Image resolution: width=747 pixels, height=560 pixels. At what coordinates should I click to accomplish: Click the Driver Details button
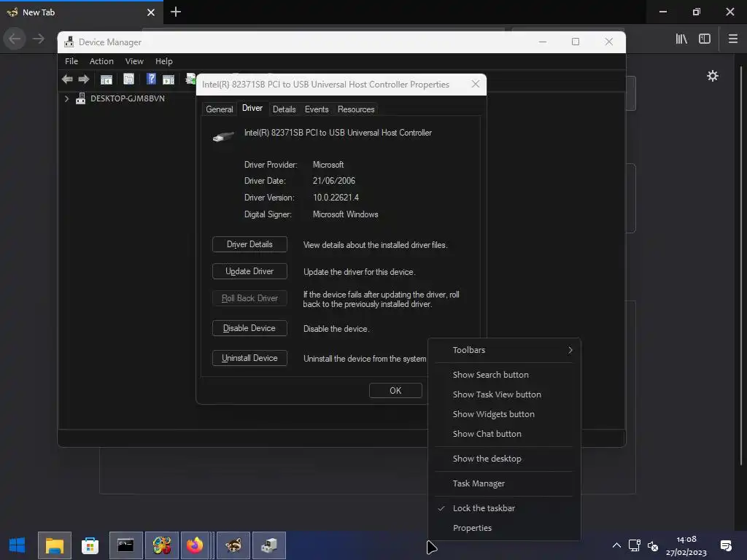[x=249, y=244]
